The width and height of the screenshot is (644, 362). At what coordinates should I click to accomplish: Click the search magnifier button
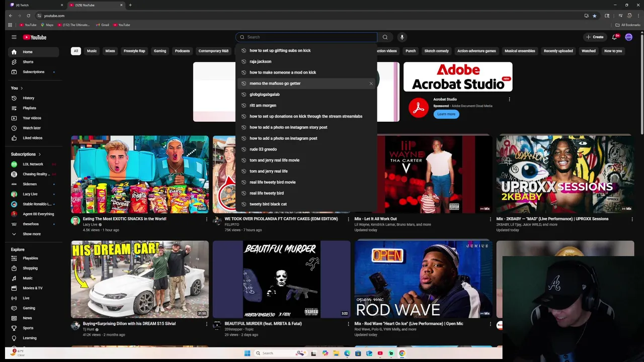[385, 37]
